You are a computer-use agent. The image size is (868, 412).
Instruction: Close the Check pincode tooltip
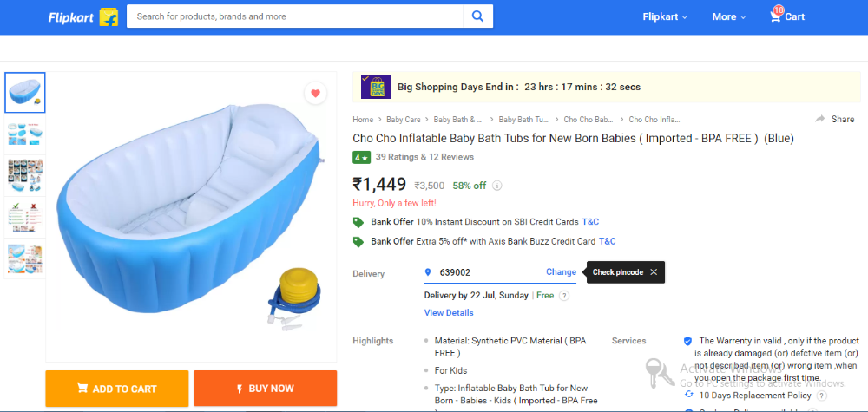(654, 272)
